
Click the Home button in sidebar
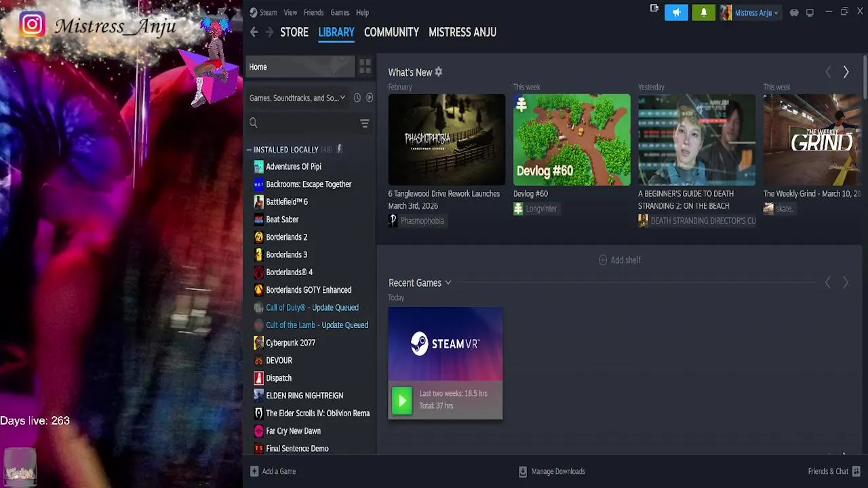(300, 66)
